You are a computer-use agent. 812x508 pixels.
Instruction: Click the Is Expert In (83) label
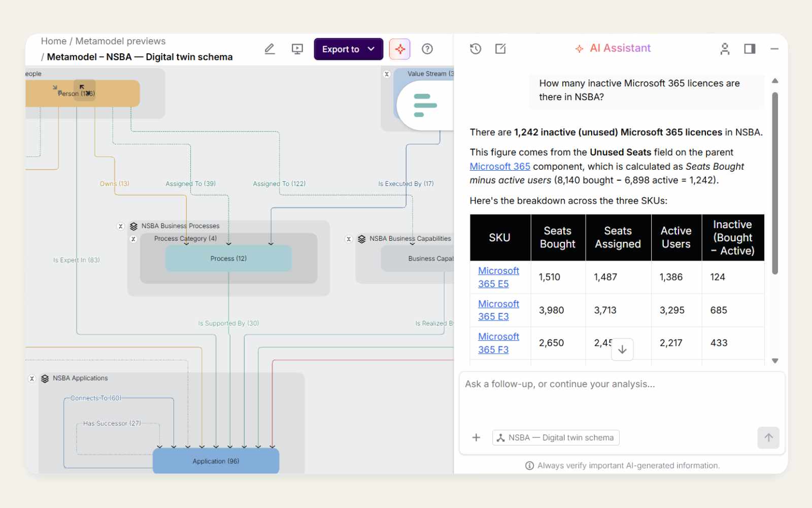(77, 260)
